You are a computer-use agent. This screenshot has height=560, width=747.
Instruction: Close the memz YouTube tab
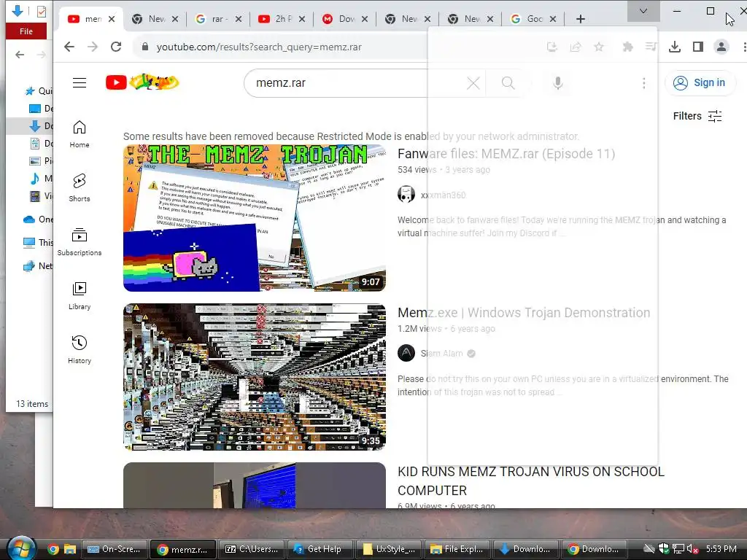pos(112,19)
